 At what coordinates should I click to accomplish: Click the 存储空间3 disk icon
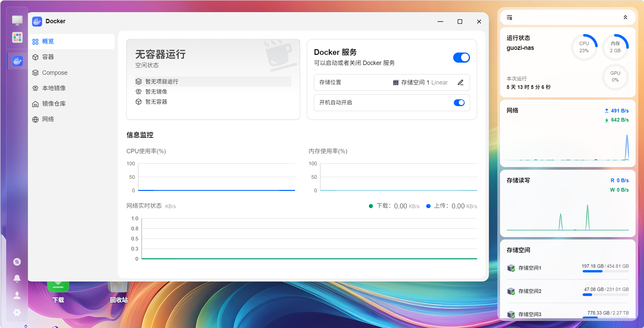coord(511,315)
